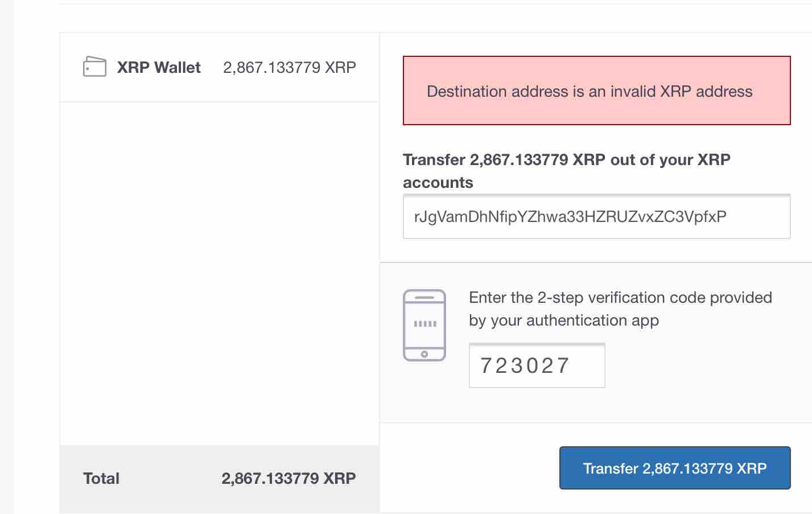This screenshot has height=514, width=812.
Task: Click the speaker line atop the phone icon
Action: click(424, 298)
